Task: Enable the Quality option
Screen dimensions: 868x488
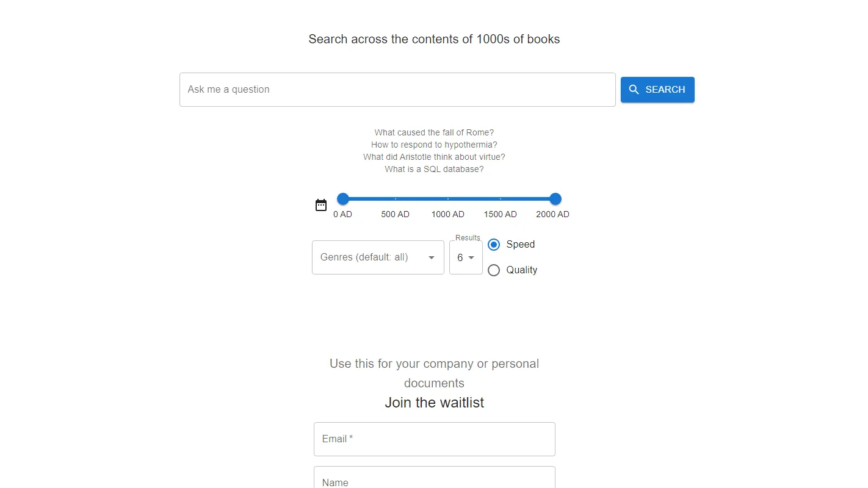Action: point(493,270)
